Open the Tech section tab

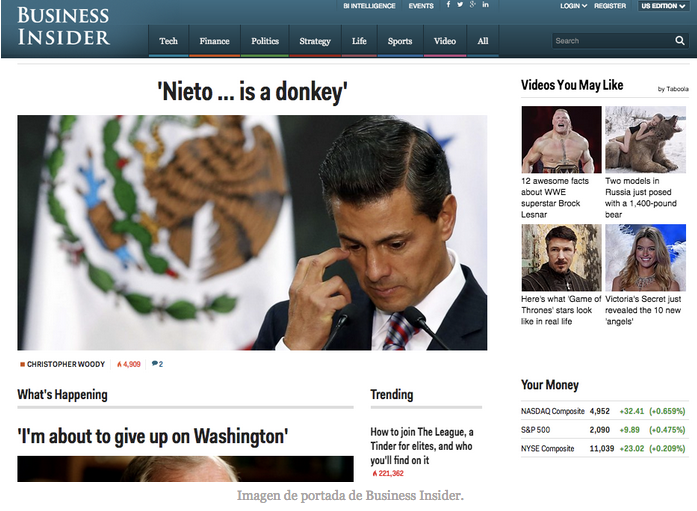point(168,41)
